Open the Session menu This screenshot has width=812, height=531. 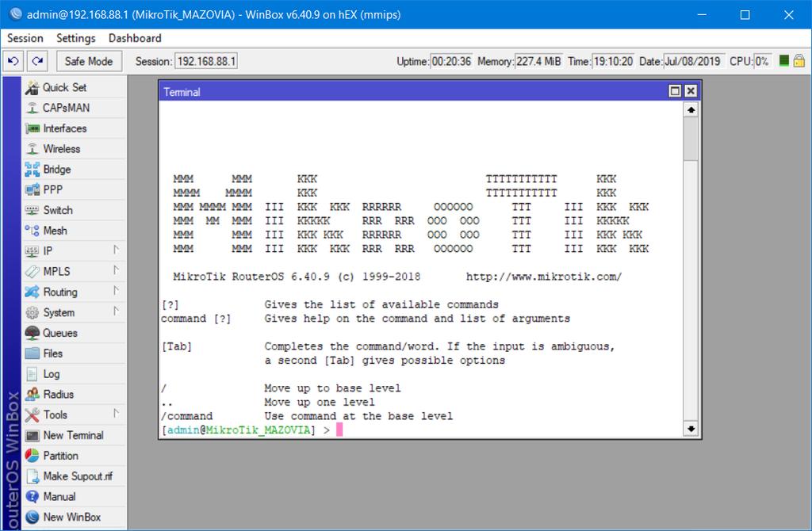(x=25, y=38)
